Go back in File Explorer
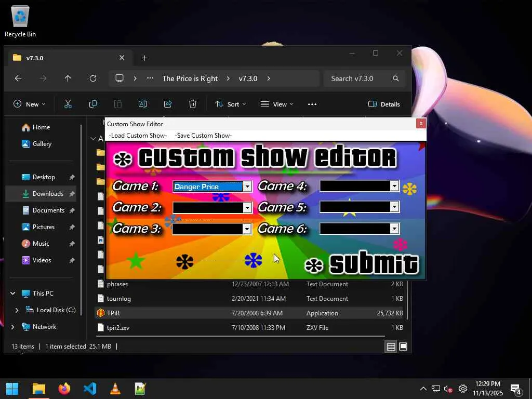Screen dimensions: 532x399 point(18,78)
